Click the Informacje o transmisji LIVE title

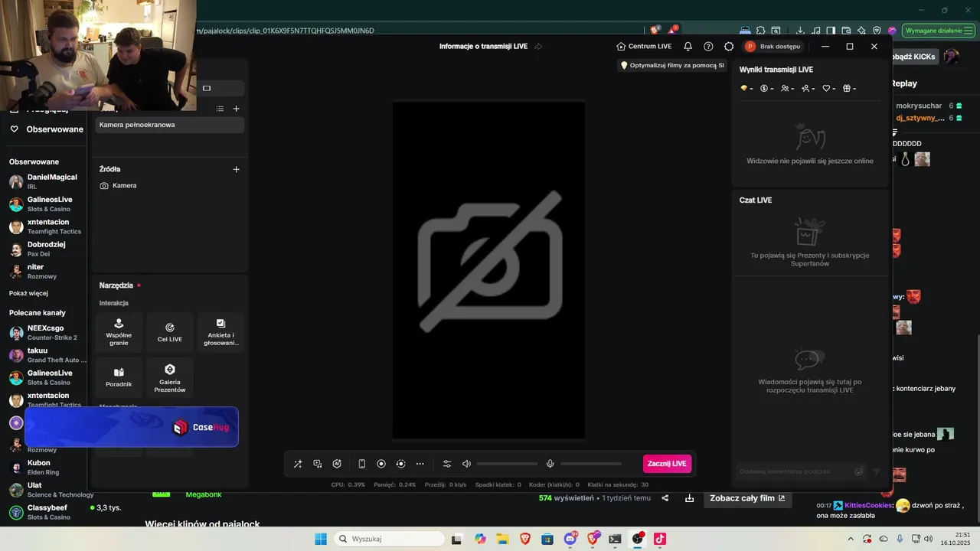[483, 47]
